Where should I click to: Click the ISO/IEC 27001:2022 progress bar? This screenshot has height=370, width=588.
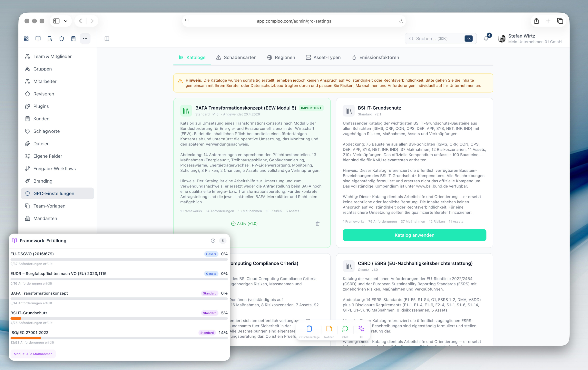click(119, 338)
